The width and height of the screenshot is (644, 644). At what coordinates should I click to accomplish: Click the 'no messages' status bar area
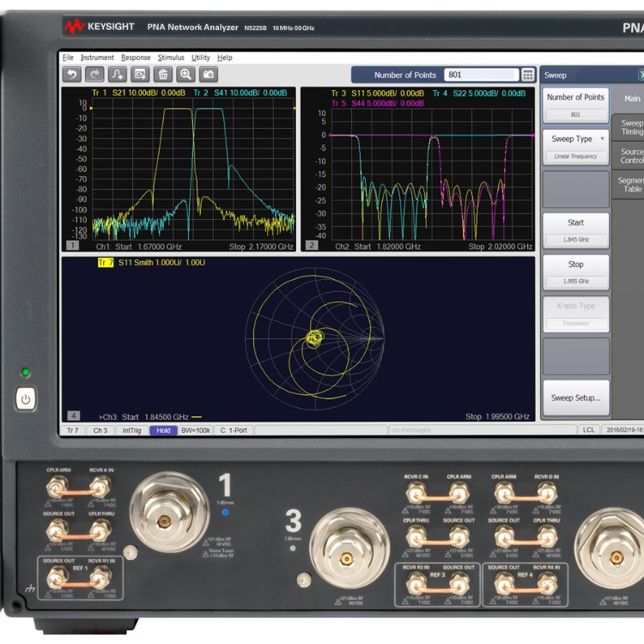[482, 429]
